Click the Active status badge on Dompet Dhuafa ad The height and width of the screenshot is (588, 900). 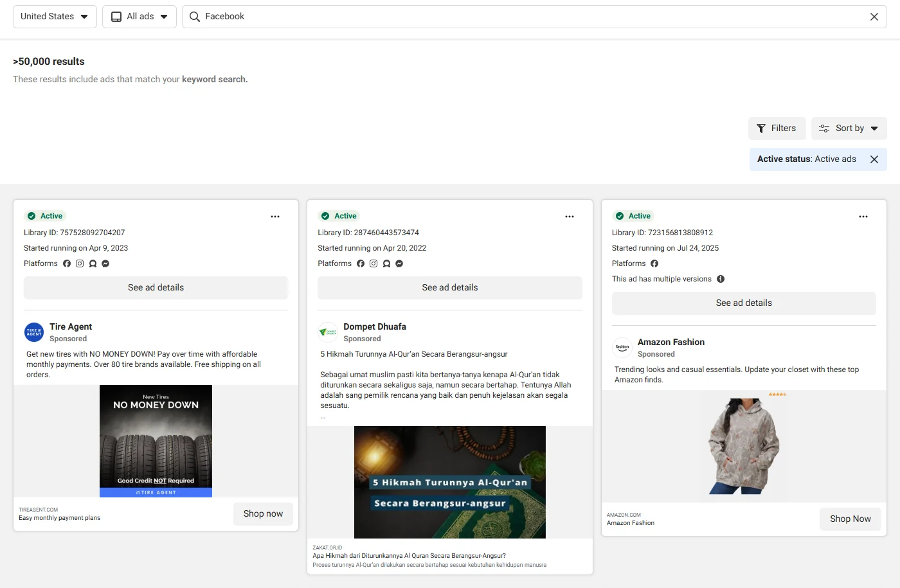pos(339,216)
